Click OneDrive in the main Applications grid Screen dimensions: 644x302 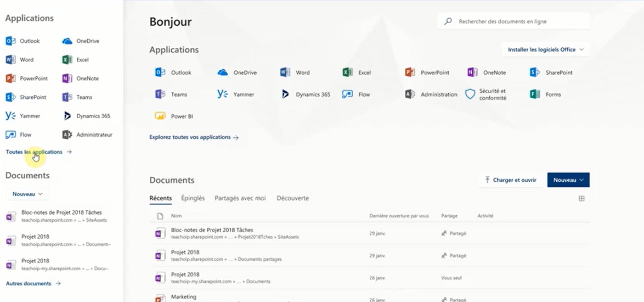click(x=237, y=72)
